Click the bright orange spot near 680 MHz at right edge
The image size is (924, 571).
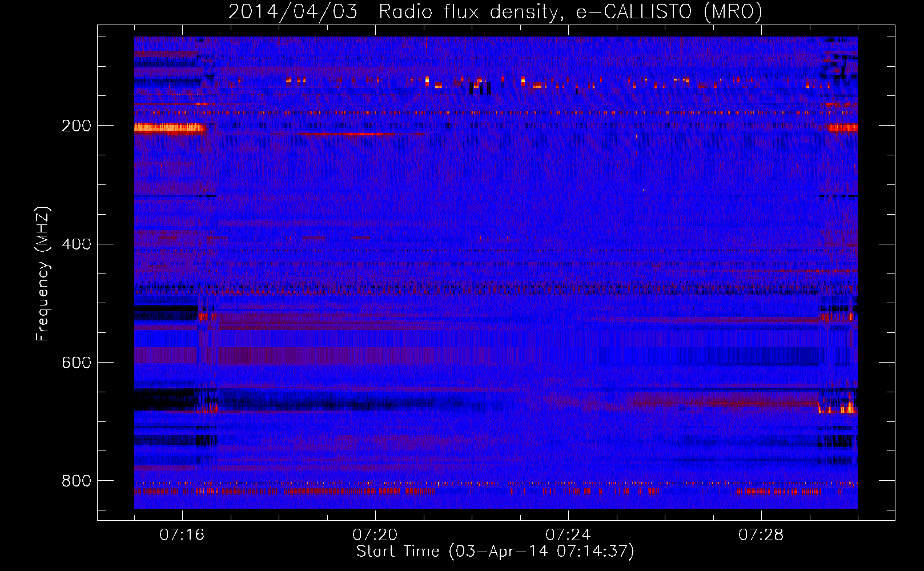[x=849, y=407]
